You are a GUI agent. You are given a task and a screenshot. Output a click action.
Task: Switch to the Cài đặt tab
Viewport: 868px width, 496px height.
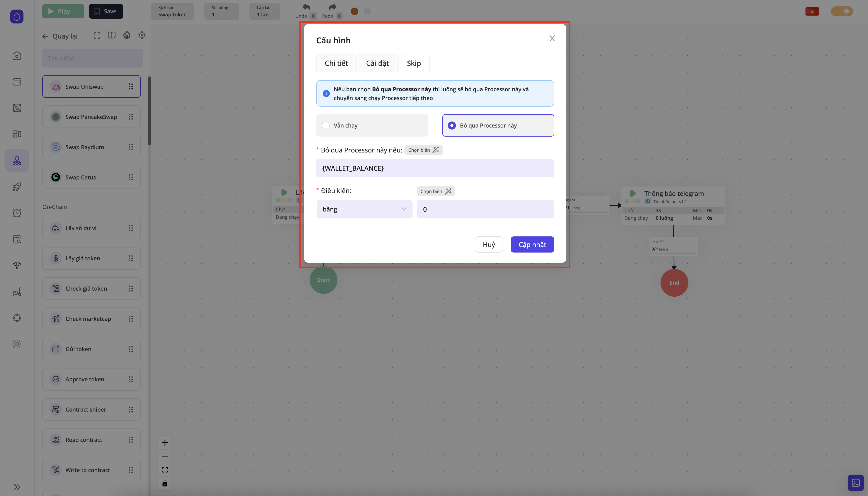377,63
